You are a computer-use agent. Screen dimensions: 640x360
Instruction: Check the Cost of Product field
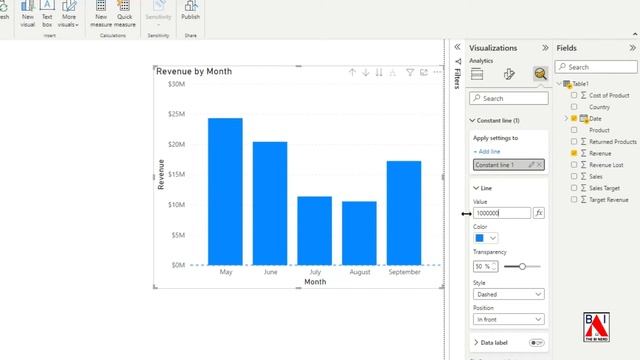coord(574,95)
